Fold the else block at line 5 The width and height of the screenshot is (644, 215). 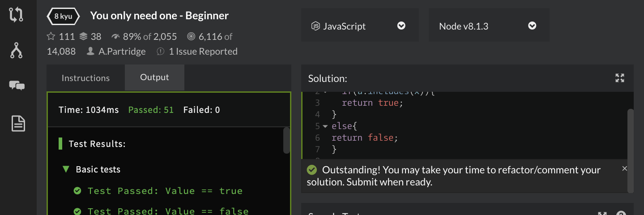tap(325, 127)
